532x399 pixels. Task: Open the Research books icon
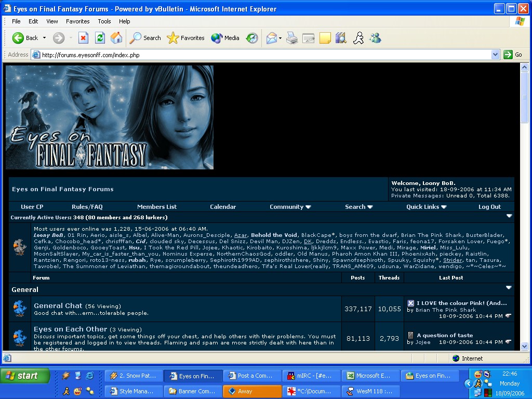(341, 38)
